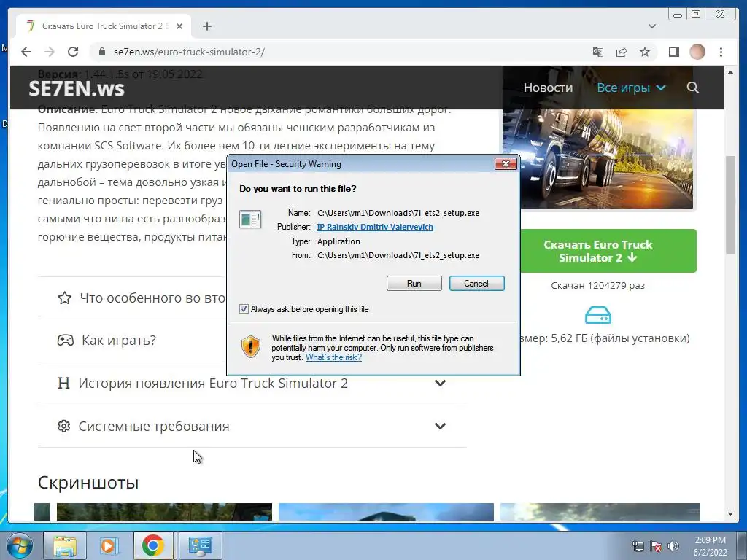747x560 pixels.
Task: Click chevron beside История появления row
Action: click(x=440, y=384)
